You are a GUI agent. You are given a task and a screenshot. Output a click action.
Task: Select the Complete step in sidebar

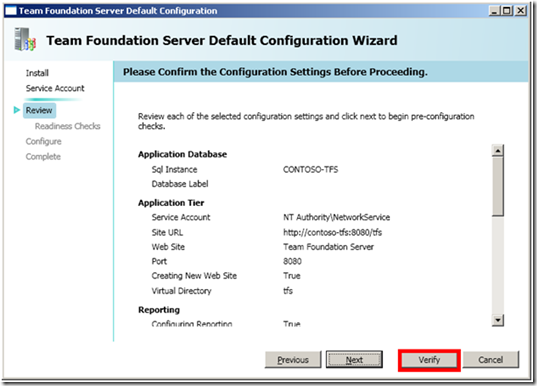(43, 157)
